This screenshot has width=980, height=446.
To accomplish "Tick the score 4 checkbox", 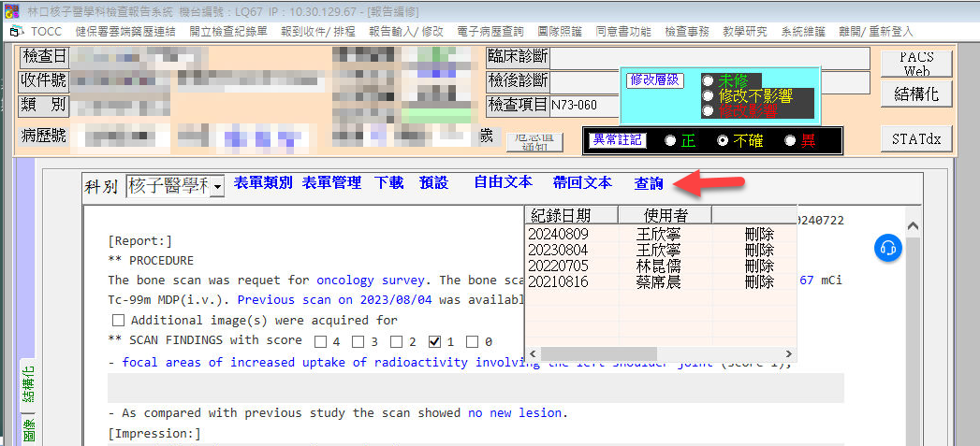I will 321,341.
